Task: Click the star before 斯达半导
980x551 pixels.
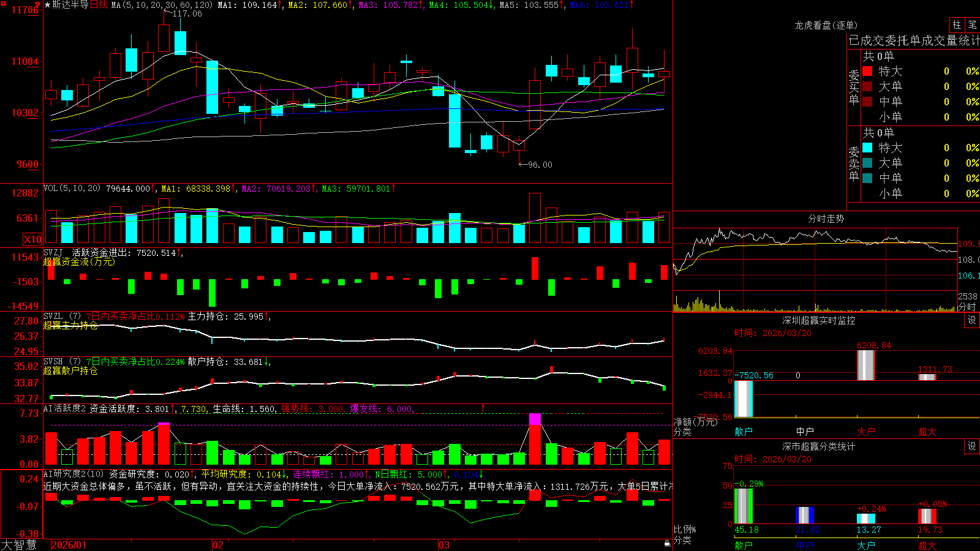Action: tap(48, 5)
